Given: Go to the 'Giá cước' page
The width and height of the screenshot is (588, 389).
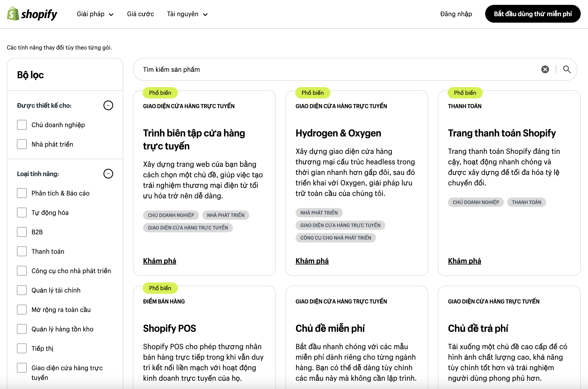Looking at the screenshot, I should pos(140,14).
